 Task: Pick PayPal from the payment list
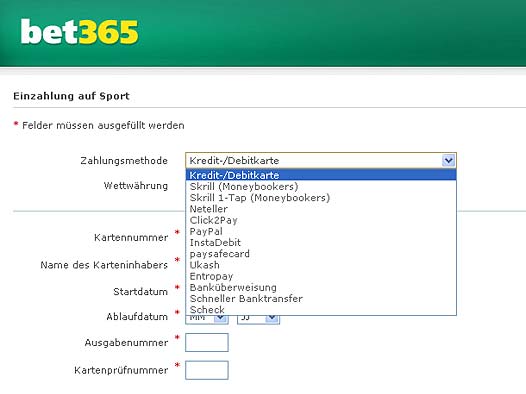click(x=321, y=231)
